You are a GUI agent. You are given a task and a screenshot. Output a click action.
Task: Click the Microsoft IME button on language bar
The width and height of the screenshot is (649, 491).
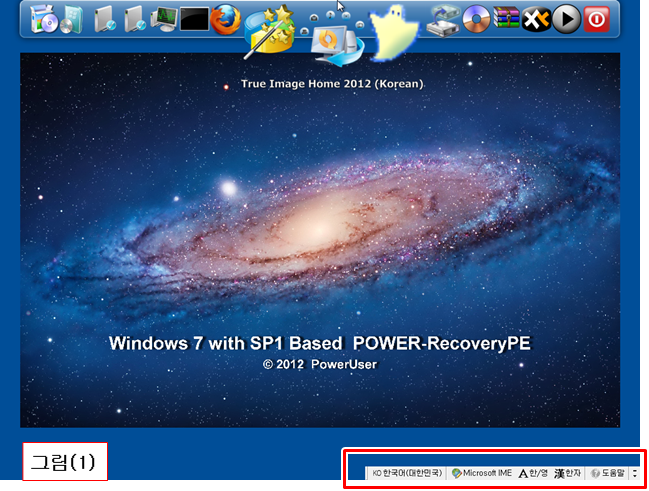482,473
